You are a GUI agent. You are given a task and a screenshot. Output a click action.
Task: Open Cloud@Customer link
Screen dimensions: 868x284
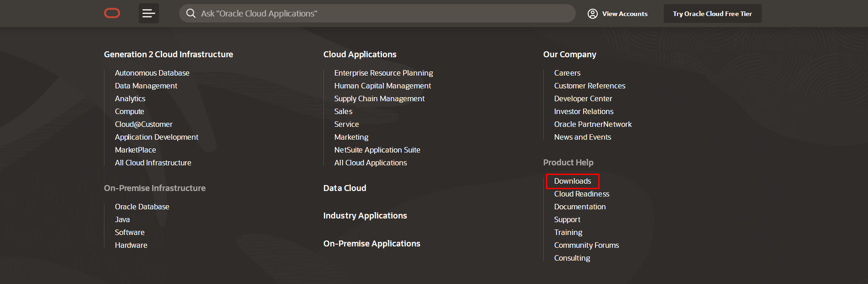(144, 124)
